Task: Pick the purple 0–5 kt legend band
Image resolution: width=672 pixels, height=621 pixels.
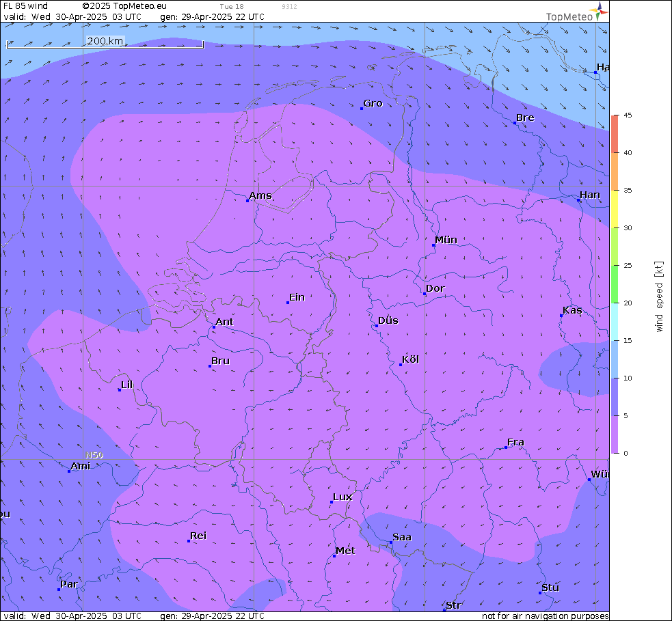Action: click(615, 434)
